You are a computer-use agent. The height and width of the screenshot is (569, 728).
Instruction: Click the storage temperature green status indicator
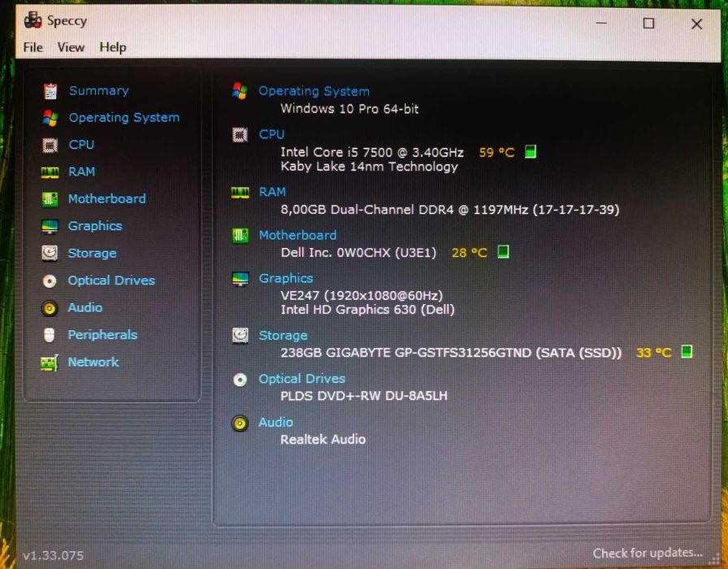(687, 351)
